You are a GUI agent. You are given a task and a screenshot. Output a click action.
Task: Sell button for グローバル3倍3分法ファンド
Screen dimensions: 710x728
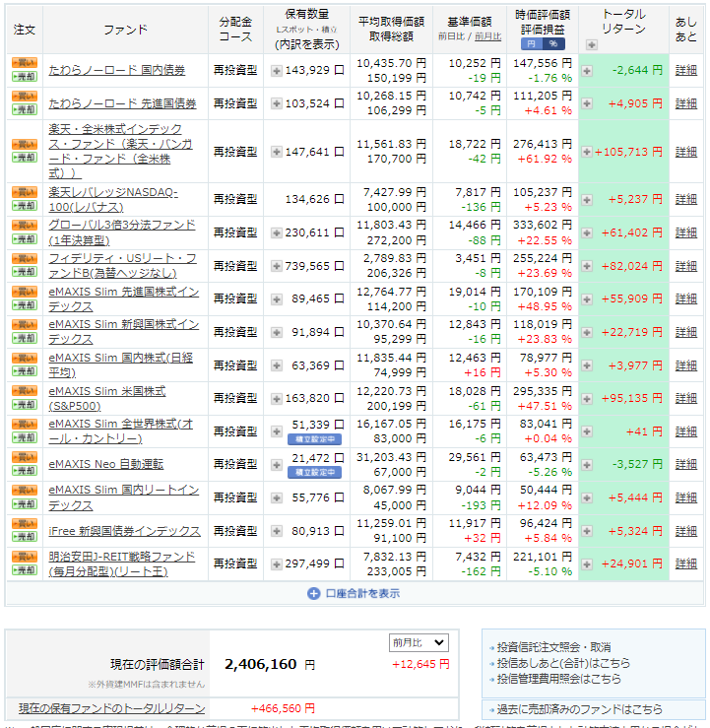pyautogui.click(x=25, y=239)
